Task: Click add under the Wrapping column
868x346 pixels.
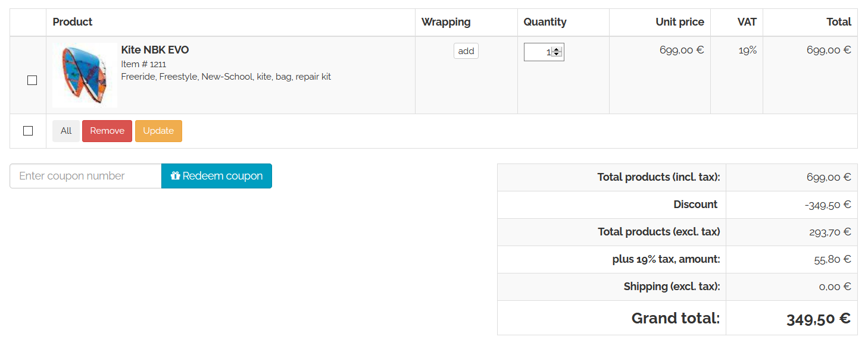Action: pyautogui.click(x=466, y=51)
